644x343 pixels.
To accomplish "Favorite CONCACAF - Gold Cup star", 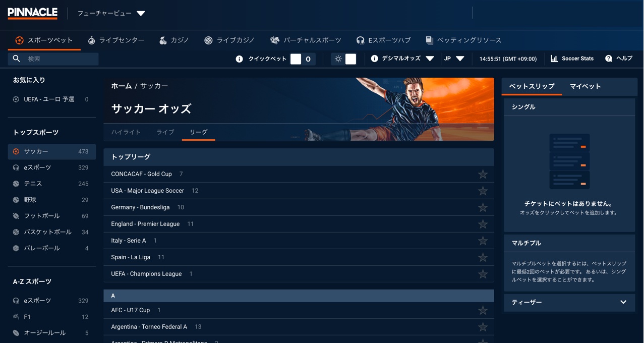I will (483, 174).
